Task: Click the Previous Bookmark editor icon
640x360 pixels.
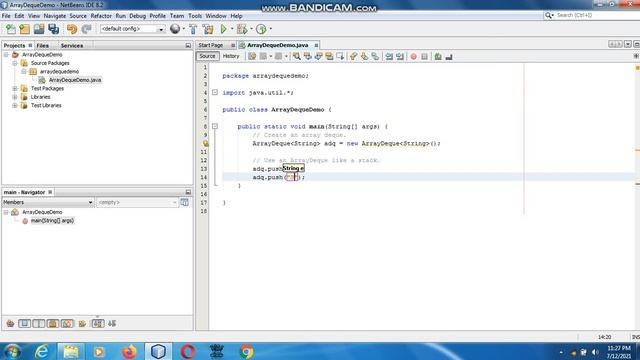Action: point(353,57)
